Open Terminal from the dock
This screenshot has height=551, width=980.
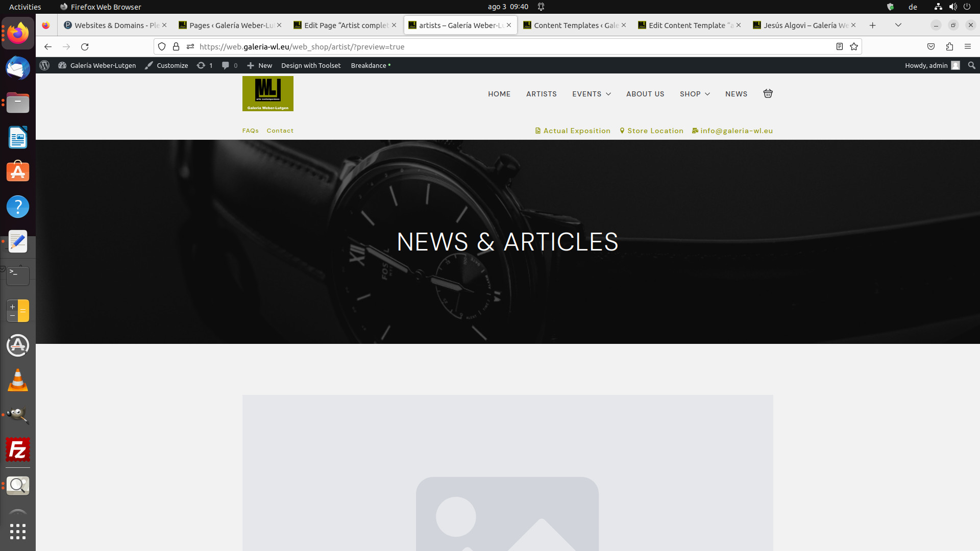18,276
